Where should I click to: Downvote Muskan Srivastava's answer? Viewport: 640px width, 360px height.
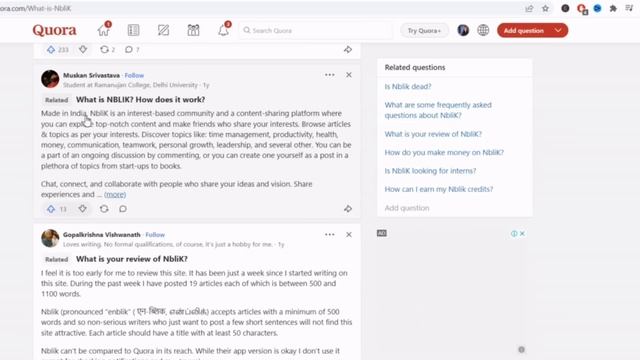(x=82, y=209)
